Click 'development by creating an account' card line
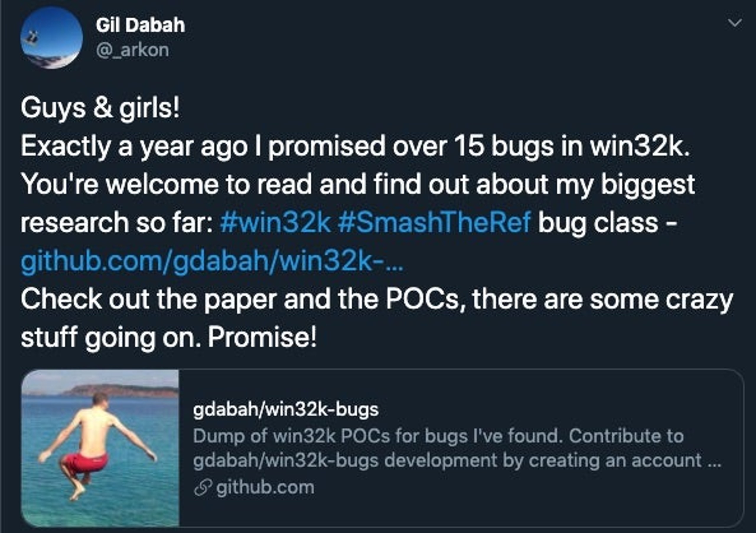This screenshot has height=533, width=756. tap(457, 461)
